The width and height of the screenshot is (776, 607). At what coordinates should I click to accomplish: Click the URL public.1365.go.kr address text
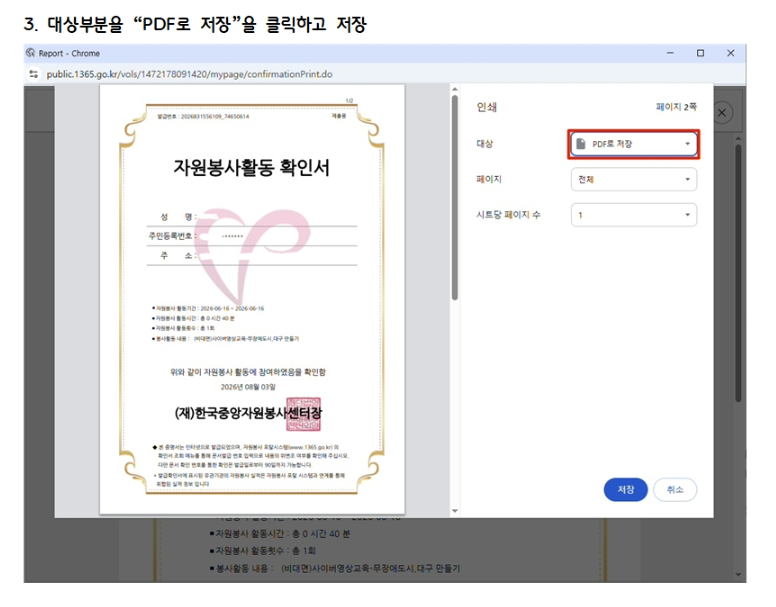tap(189, 74)
